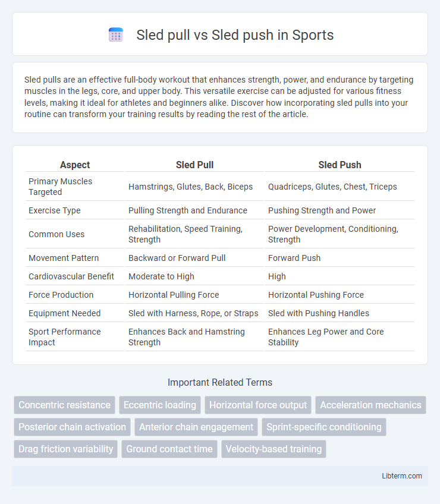Open the Velocity-based training tag
The height and width of the screenshot is (504, 440).
point(274,449)
